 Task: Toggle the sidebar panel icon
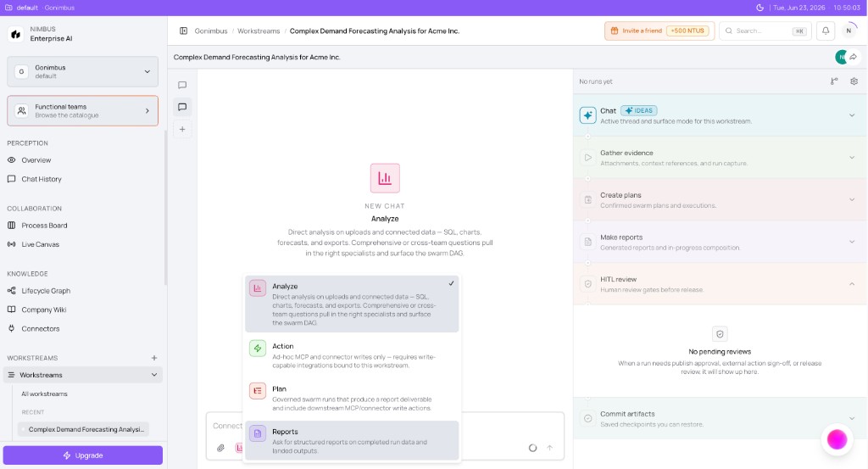[x=184, y=31]
